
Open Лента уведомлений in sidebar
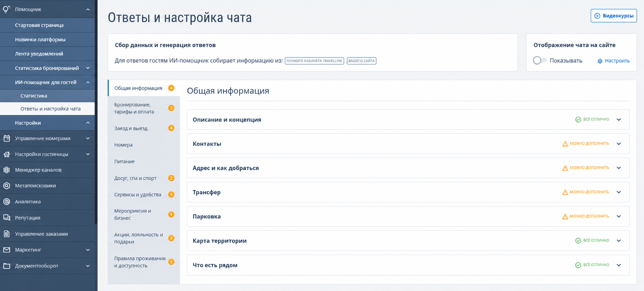coord(47,54)
